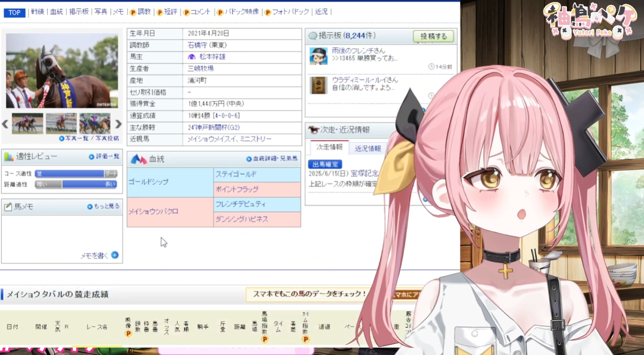
Task: Click the 出馬確定 badge
Action: [325, 164]
